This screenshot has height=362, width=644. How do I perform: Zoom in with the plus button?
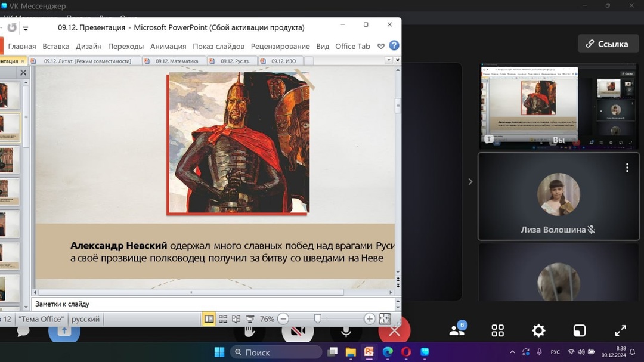click(369, 319)
